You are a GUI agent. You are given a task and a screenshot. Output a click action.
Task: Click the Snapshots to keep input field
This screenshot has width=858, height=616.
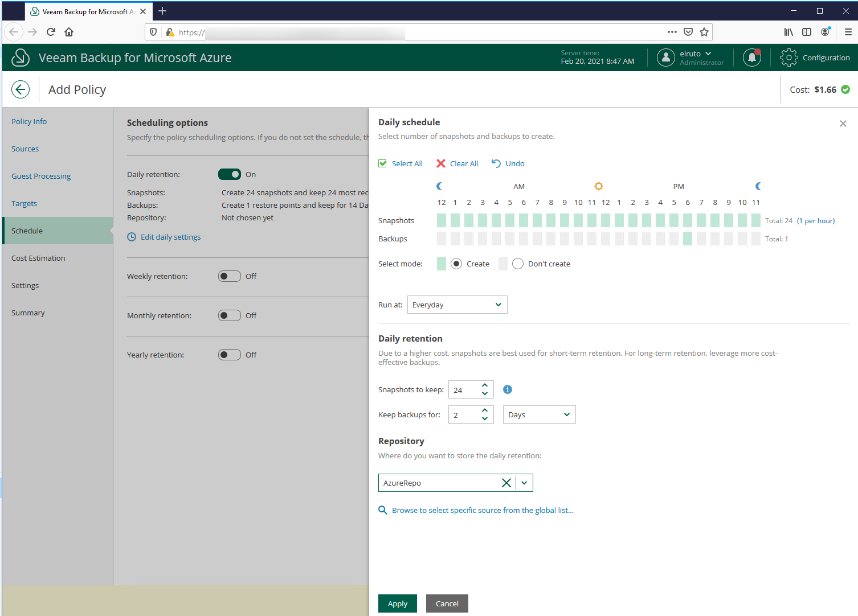pos(464,390)
